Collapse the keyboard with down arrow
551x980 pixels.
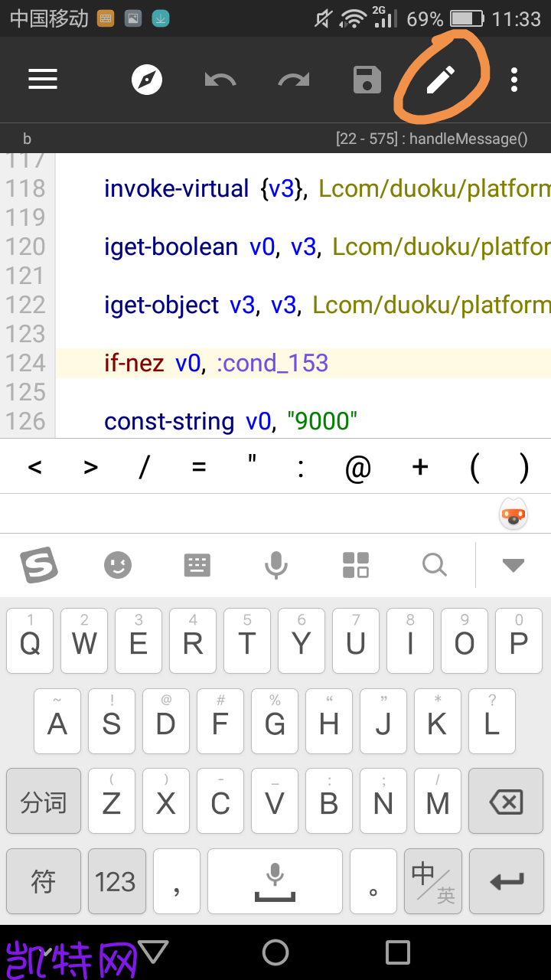(x=513, y=566)
